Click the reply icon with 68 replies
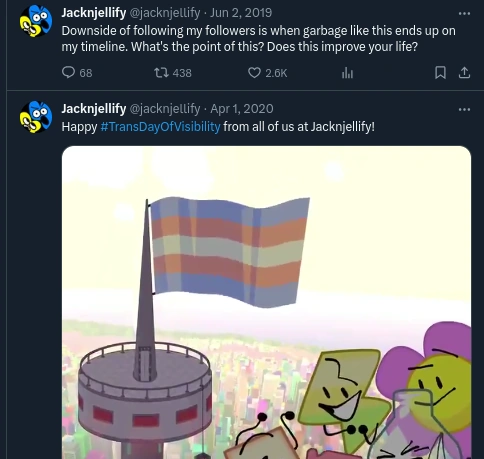 coord(68,72)
